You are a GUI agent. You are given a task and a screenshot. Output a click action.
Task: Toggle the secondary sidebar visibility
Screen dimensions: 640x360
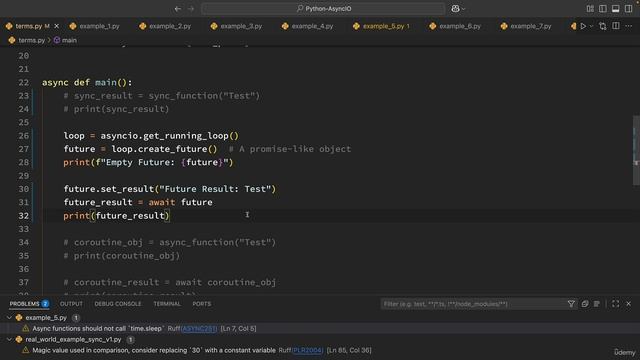click(629, 9)
